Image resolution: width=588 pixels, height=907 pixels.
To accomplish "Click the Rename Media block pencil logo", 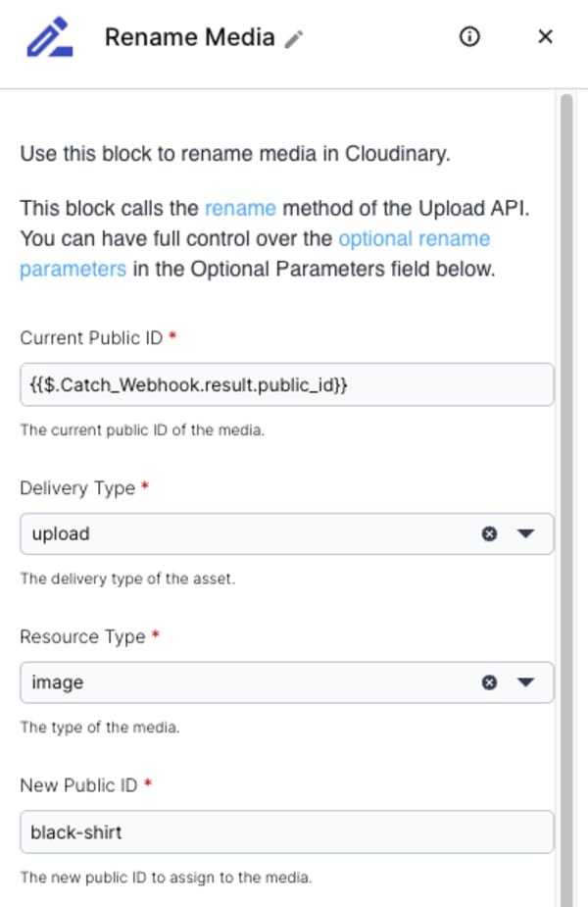I will 50,37.
